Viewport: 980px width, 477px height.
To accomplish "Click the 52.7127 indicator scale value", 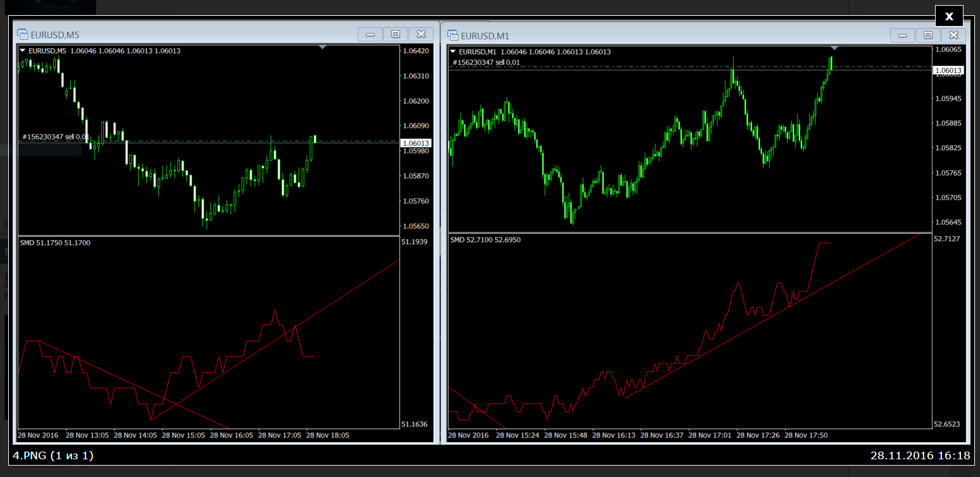I will pyautogui.click(x=947, y=239).
